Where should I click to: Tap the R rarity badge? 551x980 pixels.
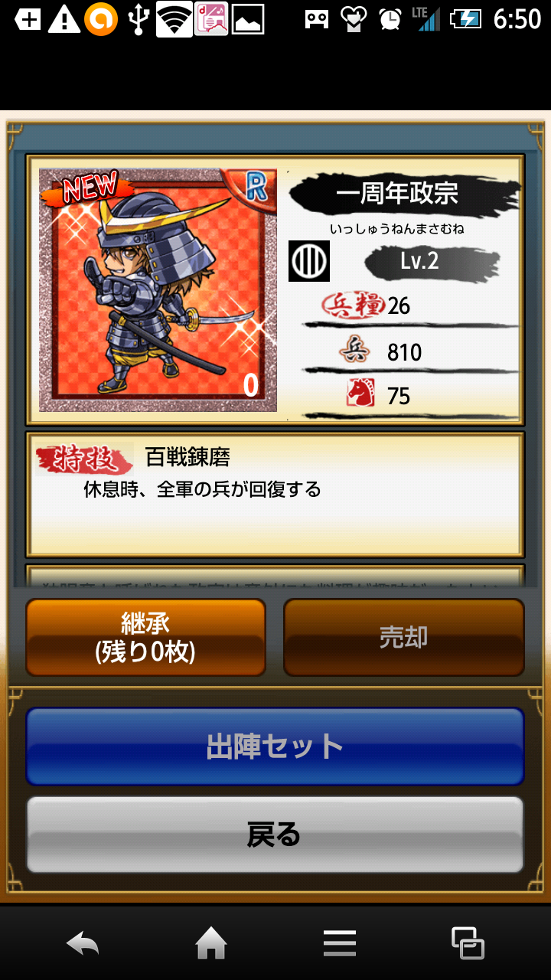[256, 185]
